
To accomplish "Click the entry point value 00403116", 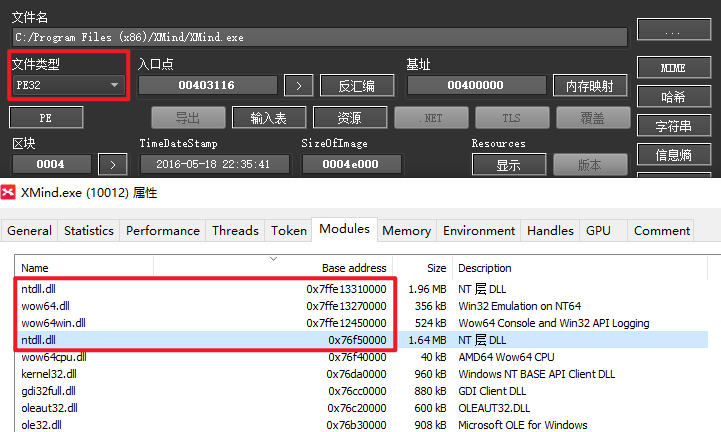I will [207, 85].
